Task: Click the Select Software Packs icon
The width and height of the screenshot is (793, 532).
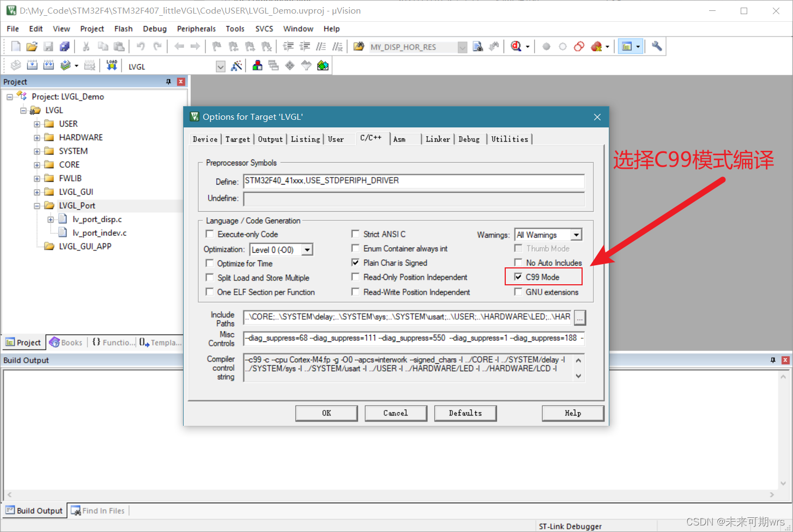Action: [306, 66]
